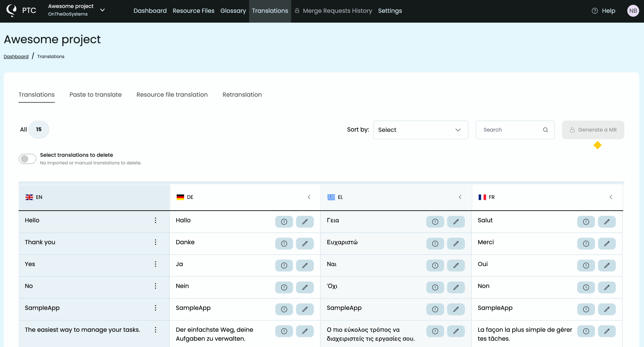This screenshot has height=347, width=644.
Task: Edit the French translation Merci
Action: [x=607, y=243]
